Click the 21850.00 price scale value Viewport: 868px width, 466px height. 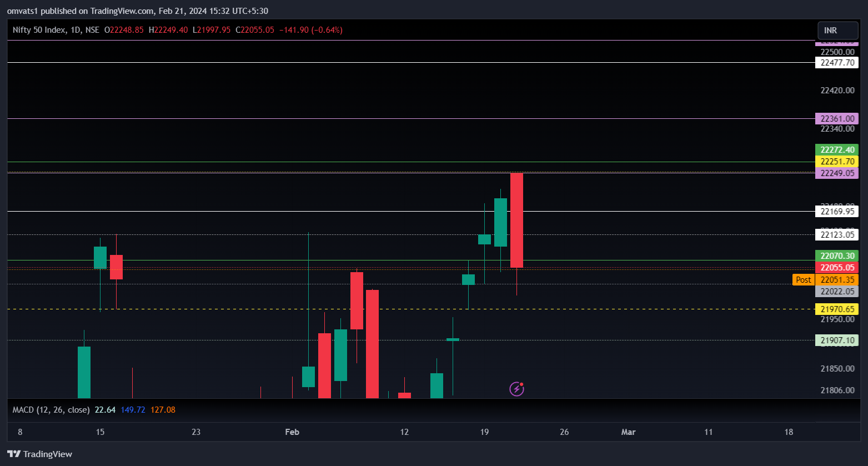coord(837,369)
